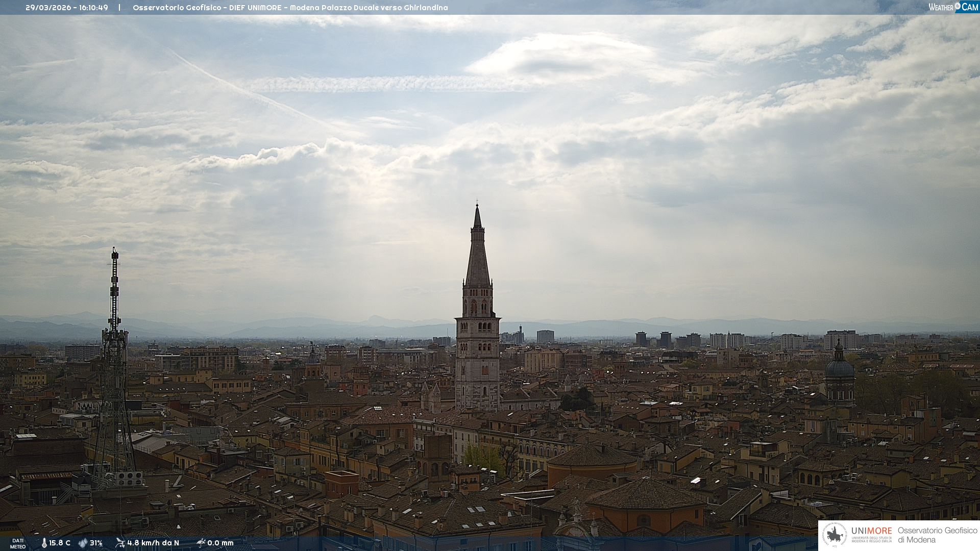This screenshot has height=551, width=980.
Task: Click the 4.8 km/h da N wind reading
Action: [x=153, y=543]
